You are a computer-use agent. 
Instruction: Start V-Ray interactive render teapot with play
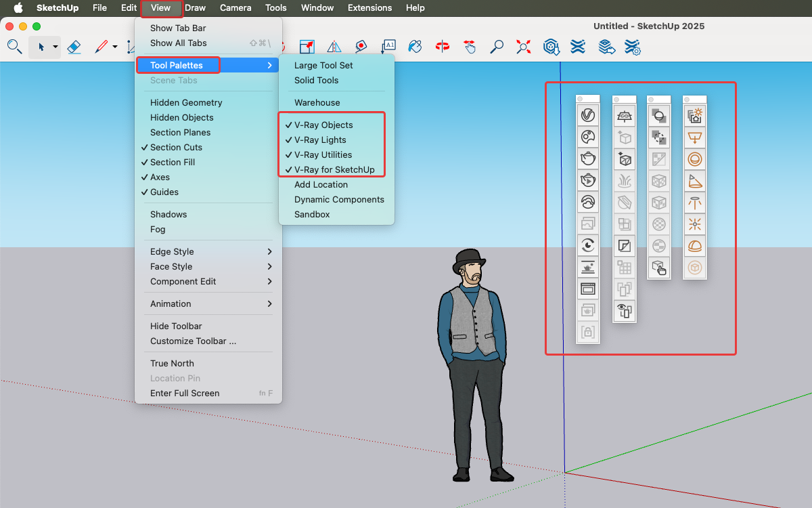588,180
